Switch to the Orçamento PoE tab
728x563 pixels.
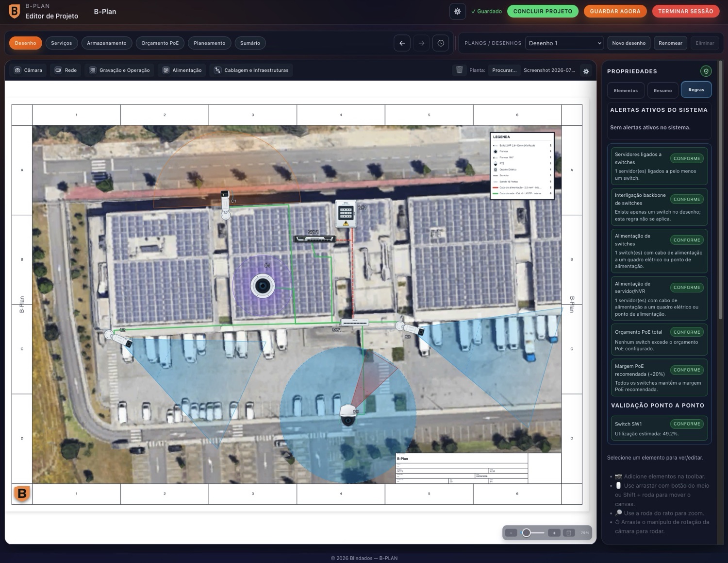(160, 43)
